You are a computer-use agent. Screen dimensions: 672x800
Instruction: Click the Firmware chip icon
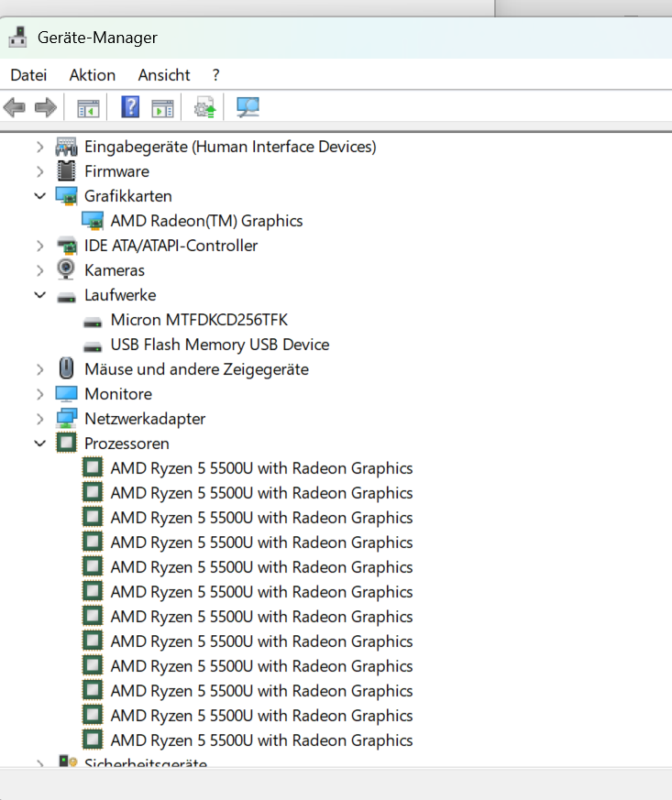click(x=66, y=171)
